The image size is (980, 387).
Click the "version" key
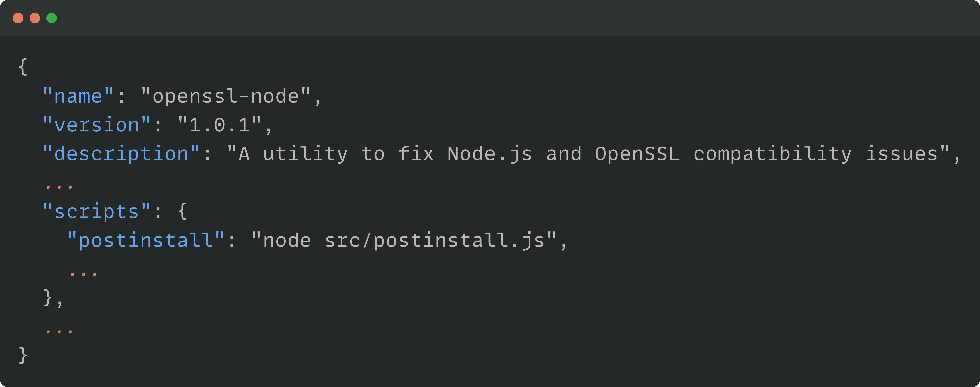coord(97,125)
